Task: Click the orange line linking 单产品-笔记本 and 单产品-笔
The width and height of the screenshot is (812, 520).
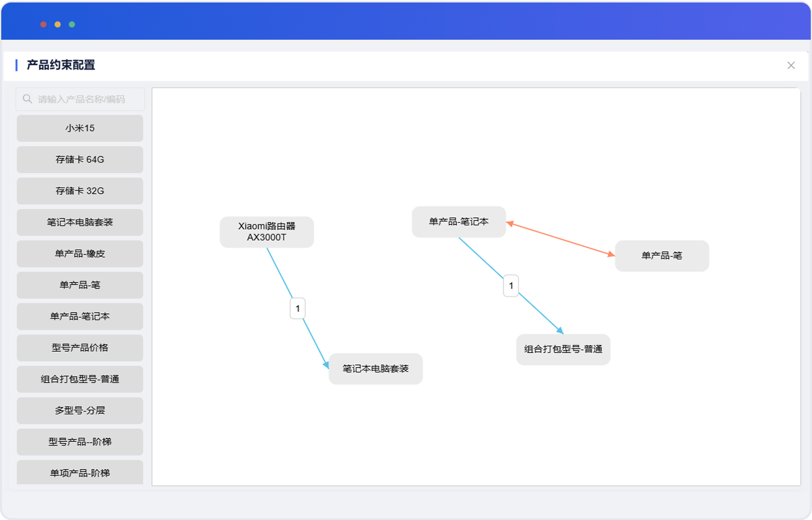Action: pyautogui.click(x=561, y=239)
